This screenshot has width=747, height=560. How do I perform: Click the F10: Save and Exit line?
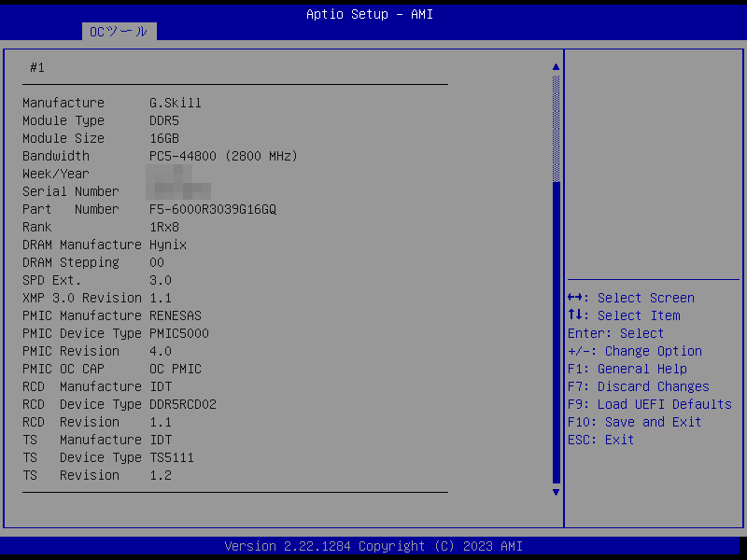pos(635,422)
